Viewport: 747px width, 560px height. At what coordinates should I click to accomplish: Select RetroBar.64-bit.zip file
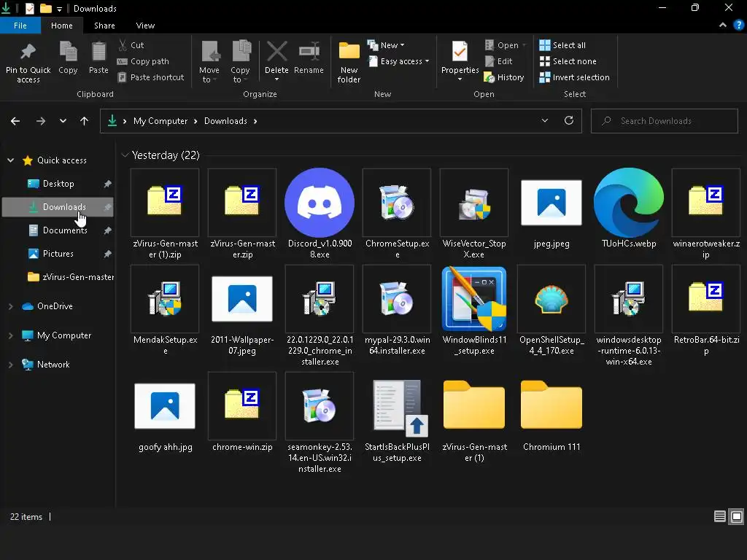(705, 310)
